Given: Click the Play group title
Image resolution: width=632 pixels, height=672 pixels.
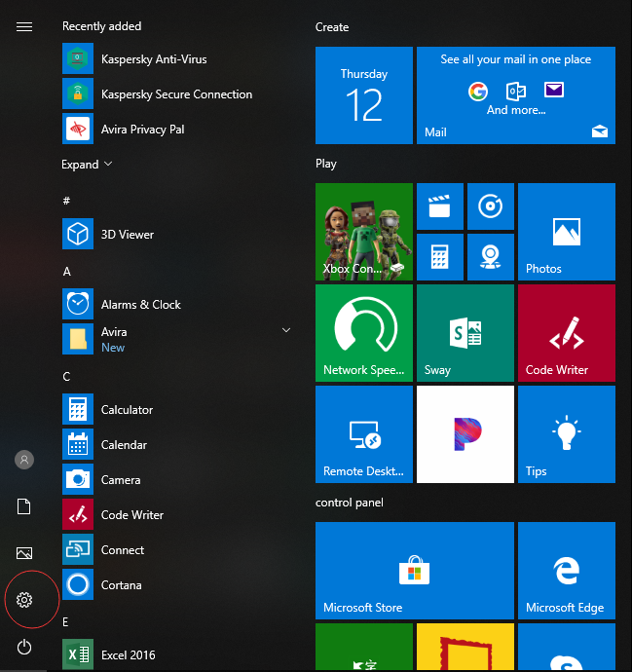Looking at the screenshot, I should point(326,164).
